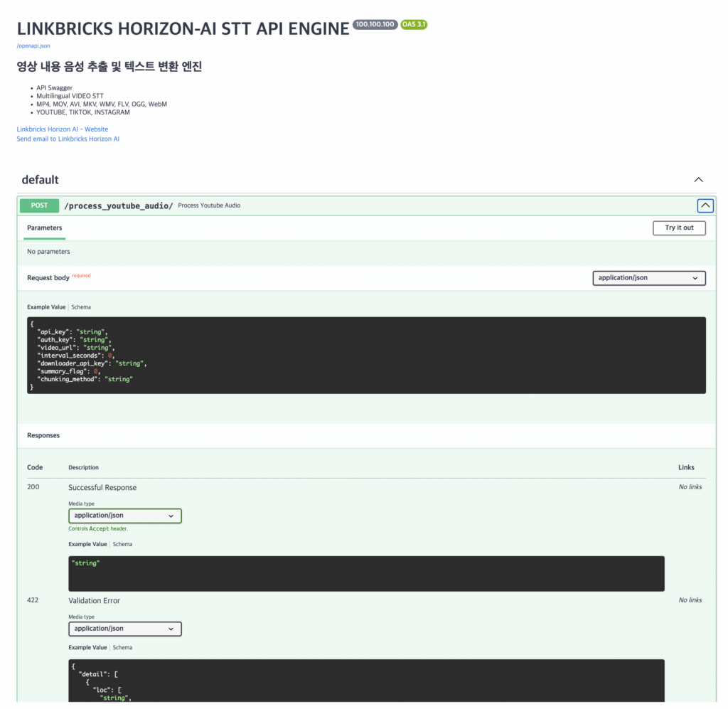The height and width of the screenshot is (709, 728).
Task: Click the "auth_key" line in request example
Action: click(x=74, y=340)
